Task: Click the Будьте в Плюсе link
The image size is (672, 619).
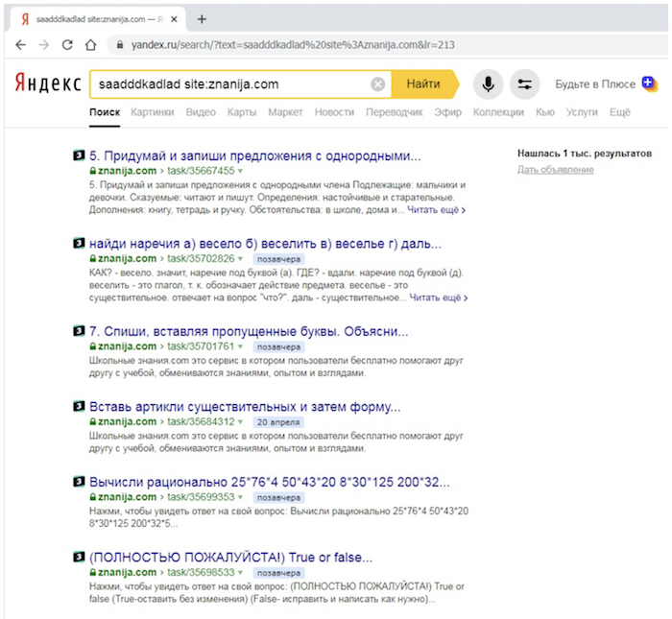Action: [595, 84]
